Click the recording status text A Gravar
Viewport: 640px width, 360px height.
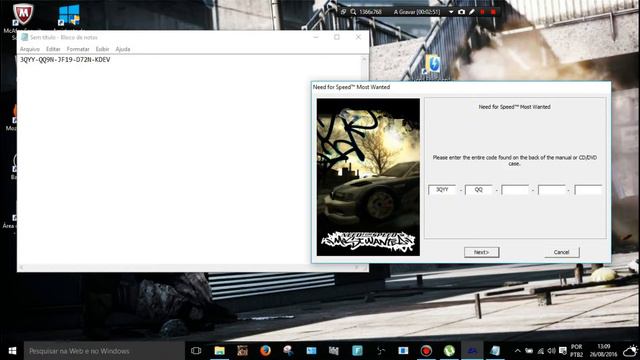click(417, 12)
